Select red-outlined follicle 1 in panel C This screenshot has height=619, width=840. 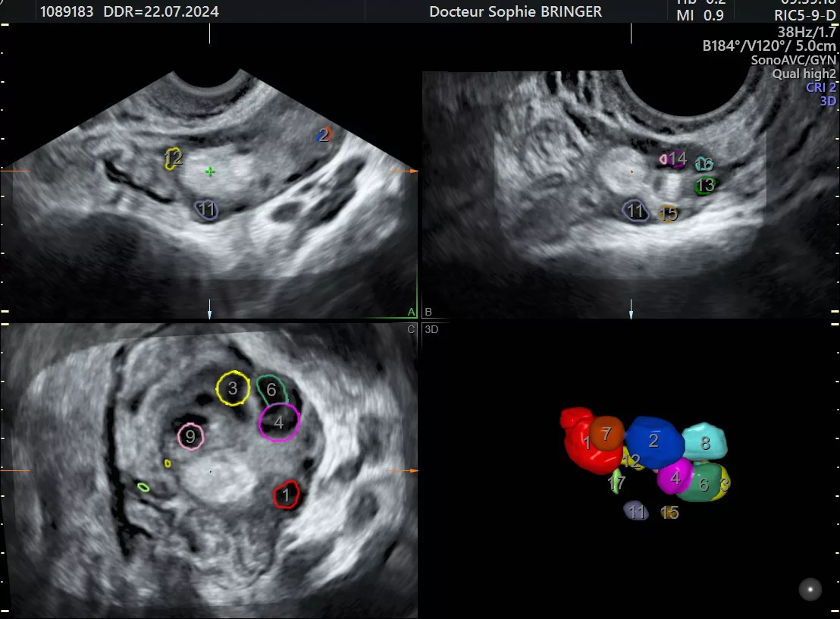(286, 495)
